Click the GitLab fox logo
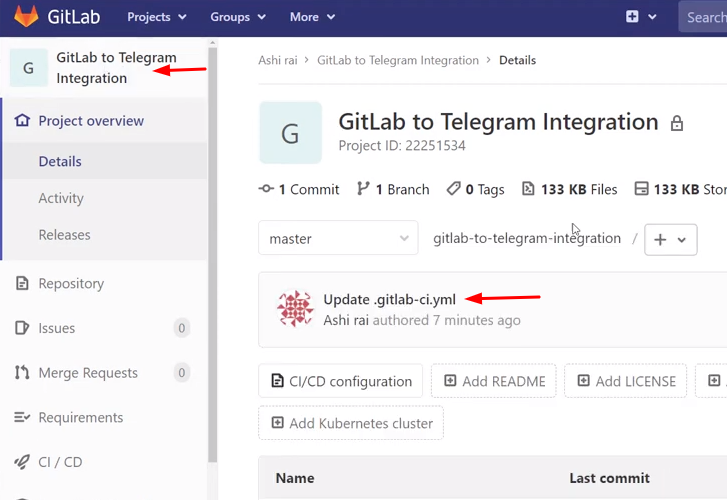Screen dimensions: 727x500 click(26, 17)
